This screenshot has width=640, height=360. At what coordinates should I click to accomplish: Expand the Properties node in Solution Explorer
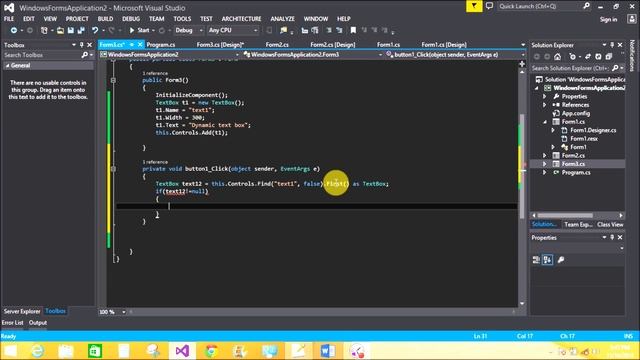(x=544, y=96)
